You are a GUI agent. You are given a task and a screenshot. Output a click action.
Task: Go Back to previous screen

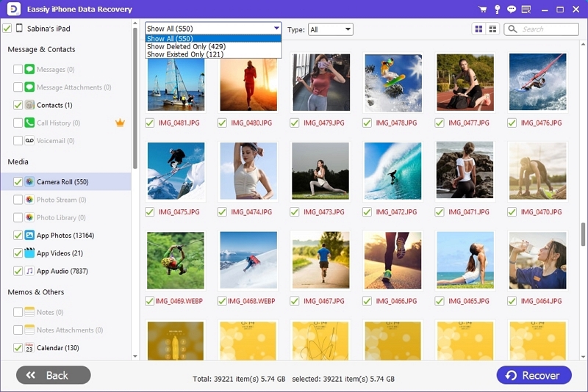point(54,375)
